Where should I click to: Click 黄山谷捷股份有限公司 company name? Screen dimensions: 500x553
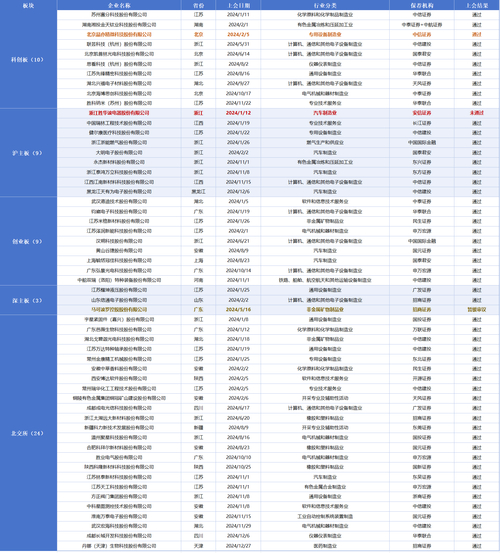point(119,251)
